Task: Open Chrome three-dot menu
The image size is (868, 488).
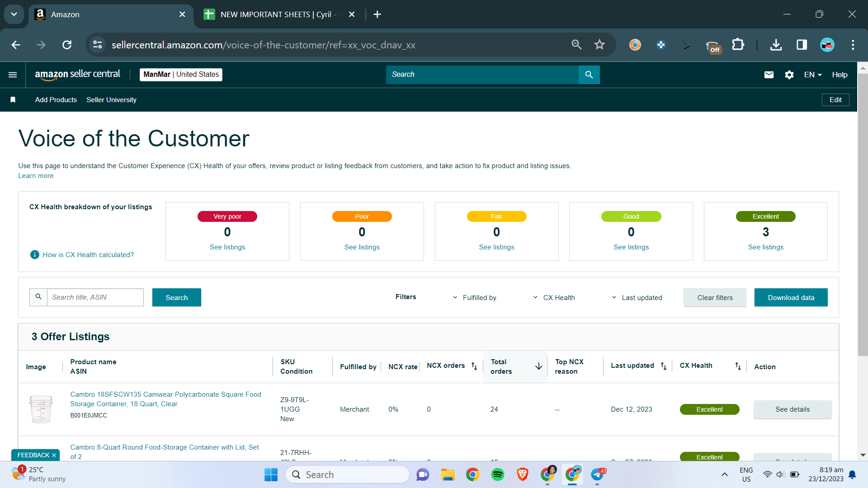Action: (853, 45)
